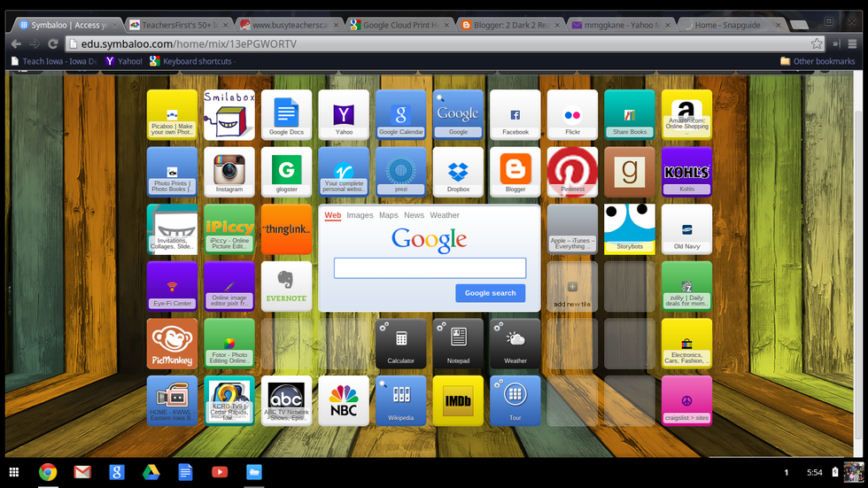
Task: Open the Evernote tile
Action: pos(286,286)
